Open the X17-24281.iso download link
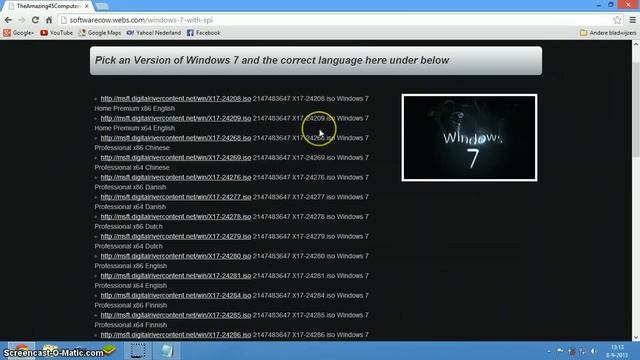Image resolution: width=640 pixels, height=360 pixels. (176, 276)
